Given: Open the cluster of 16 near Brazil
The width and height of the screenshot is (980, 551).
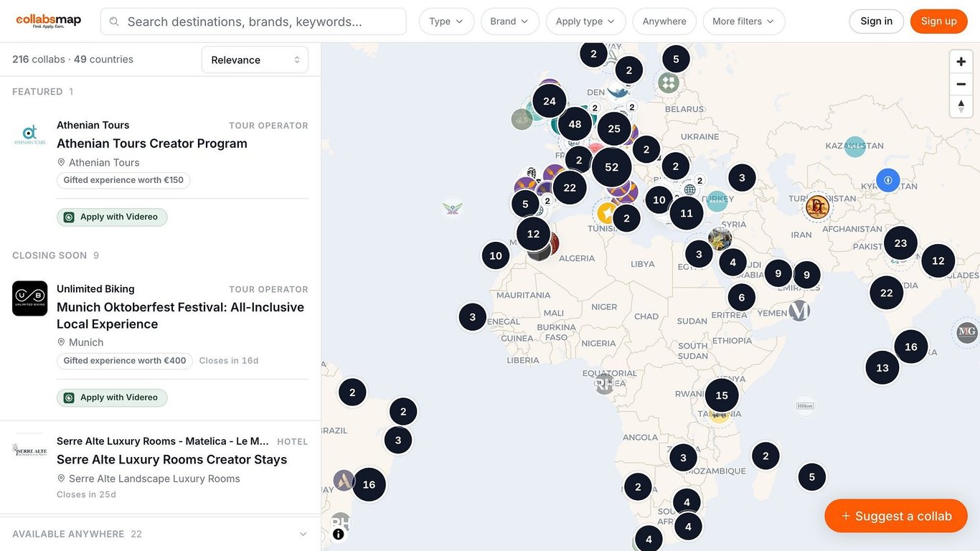Looking at the screenshot, I should click(x=369, y=484).
